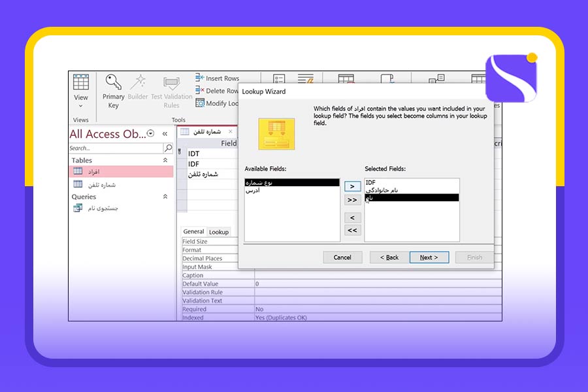Select آدرس in Available Fields
This screenshot has height=392, width=588.
(x=292, y=191)
